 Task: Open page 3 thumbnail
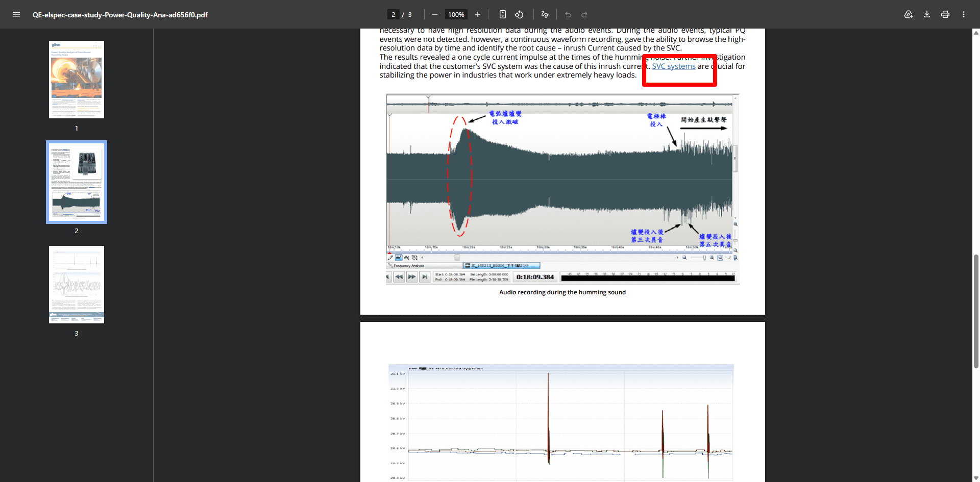click(x=77, y=285)
